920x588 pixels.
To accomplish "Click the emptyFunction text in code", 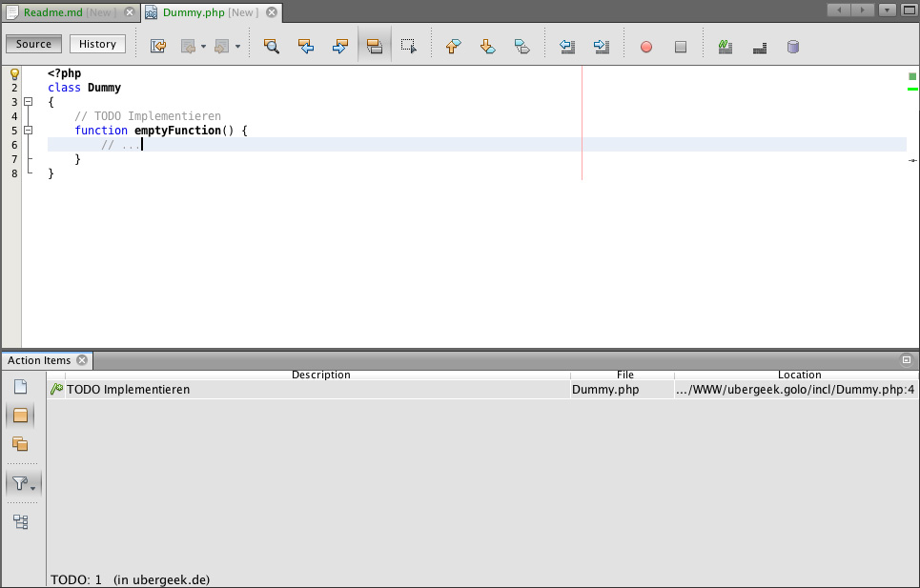I will click(177, 131).
